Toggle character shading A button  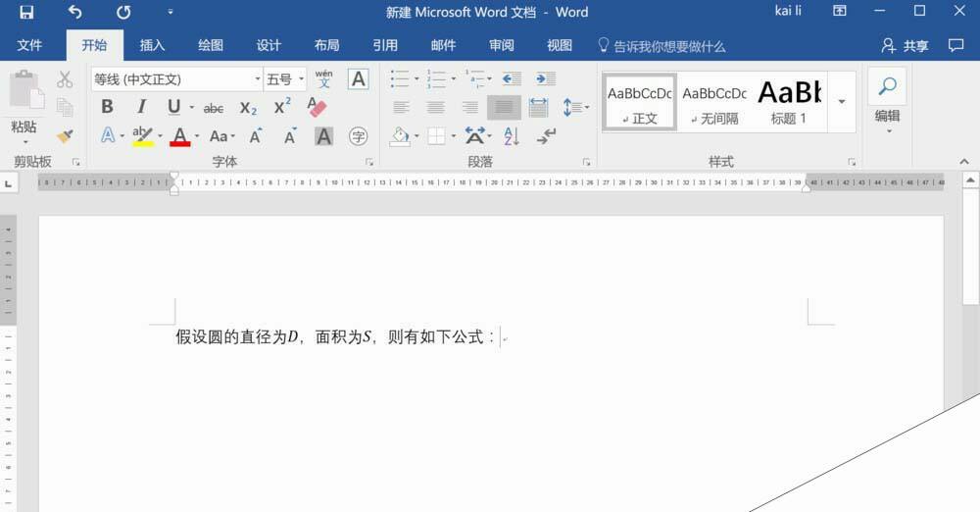[x=323, y=135]
